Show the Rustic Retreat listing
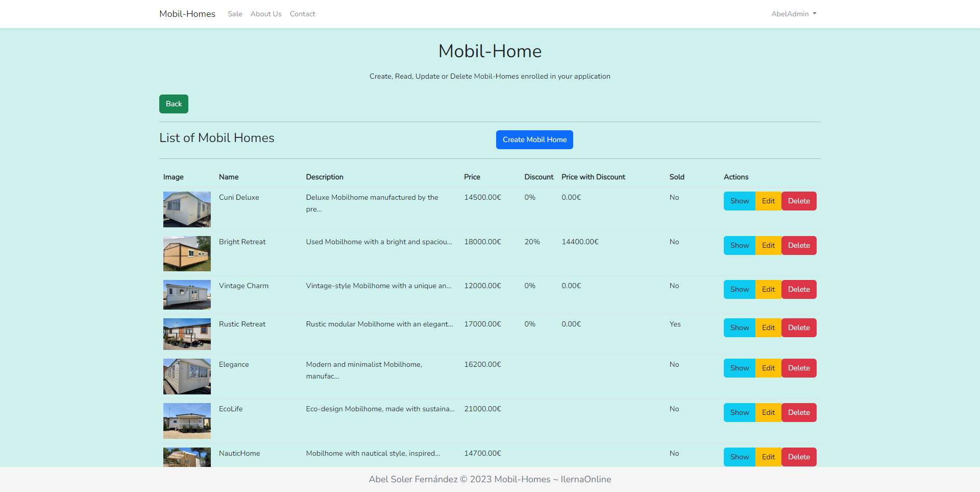 click(739, 327)
